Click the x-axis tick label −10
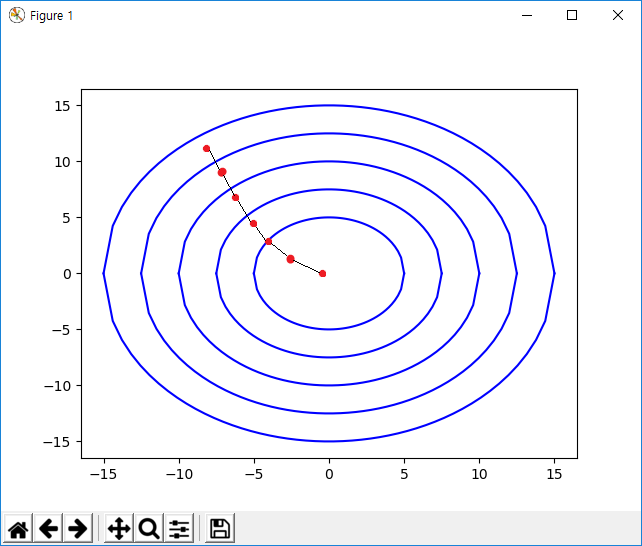642x546 pixels. click(x=179, y=474)
